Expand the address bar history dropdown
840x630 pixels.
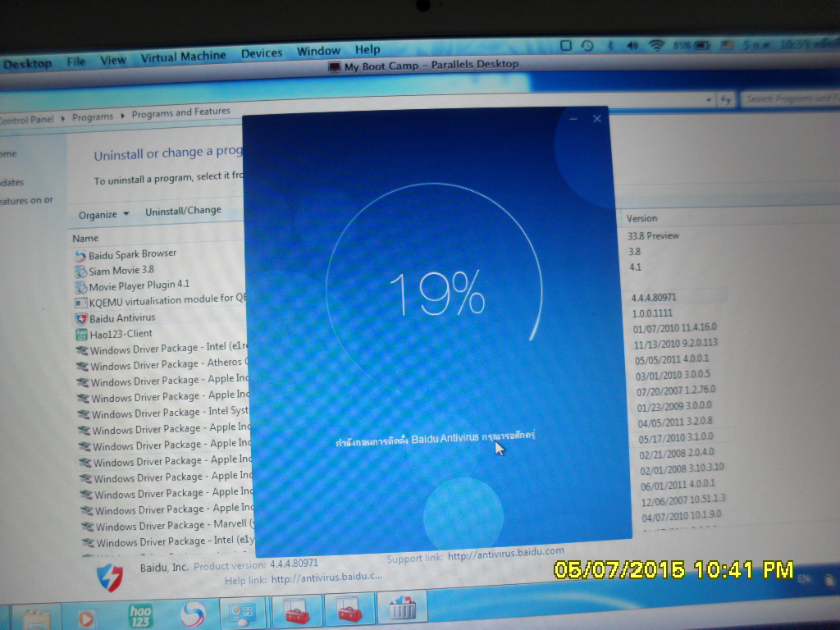tap(709, 100)
